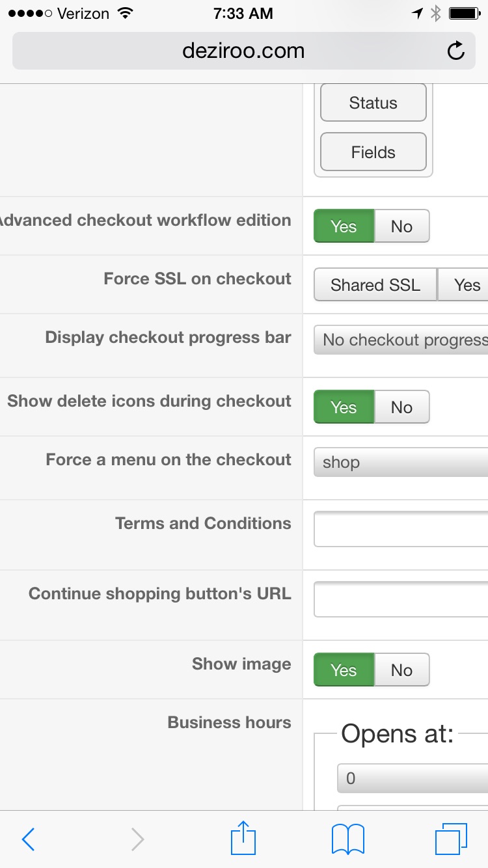Enable Yes for Show image
488x868 pixels.
(x=344, y=670)
